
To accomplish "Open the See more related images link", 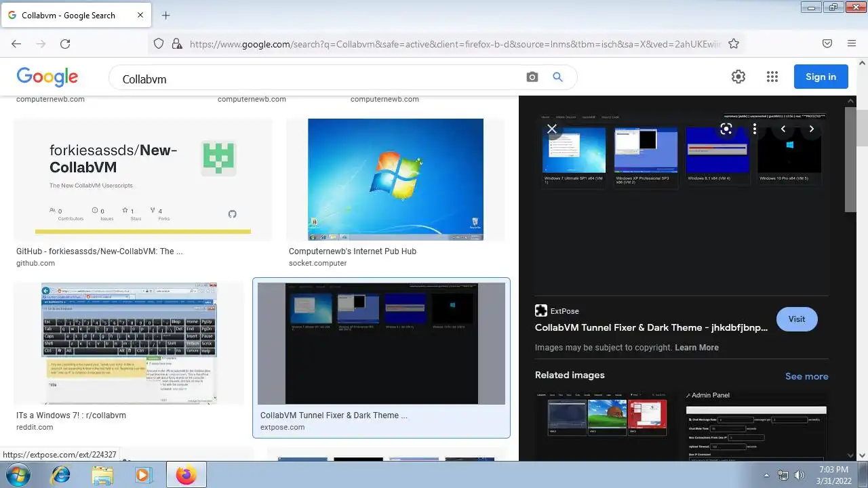I will (x=806, y=376).
